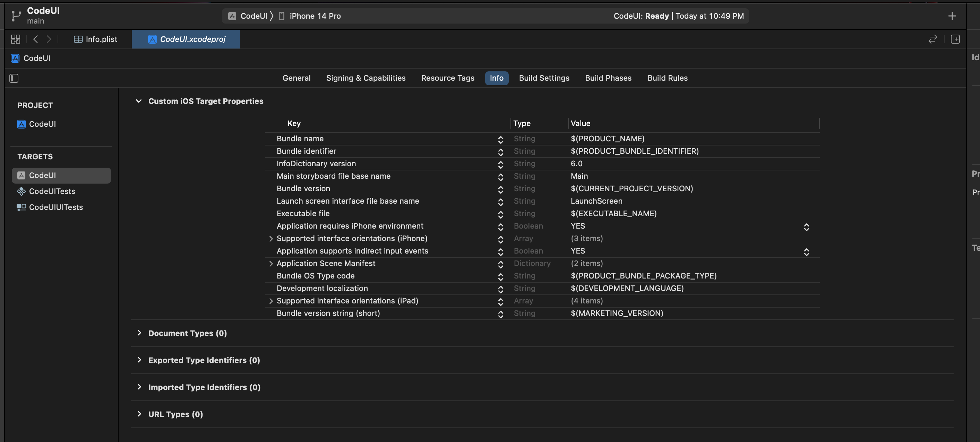The image size is (980, 442).
Task: Switch to Resource Tags tab
Action: tap(448, 78)
